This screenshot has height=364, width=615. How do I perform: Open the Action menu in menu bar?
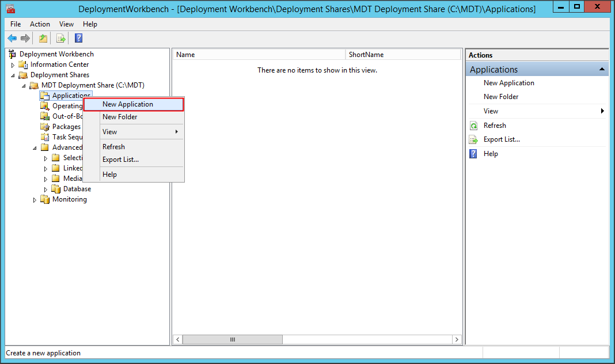(40, 24)
